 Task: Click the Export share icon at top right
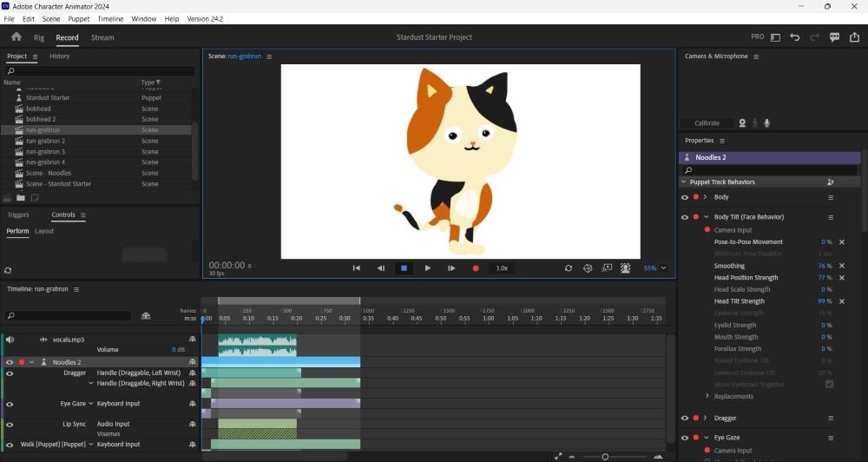pos(853,37)
